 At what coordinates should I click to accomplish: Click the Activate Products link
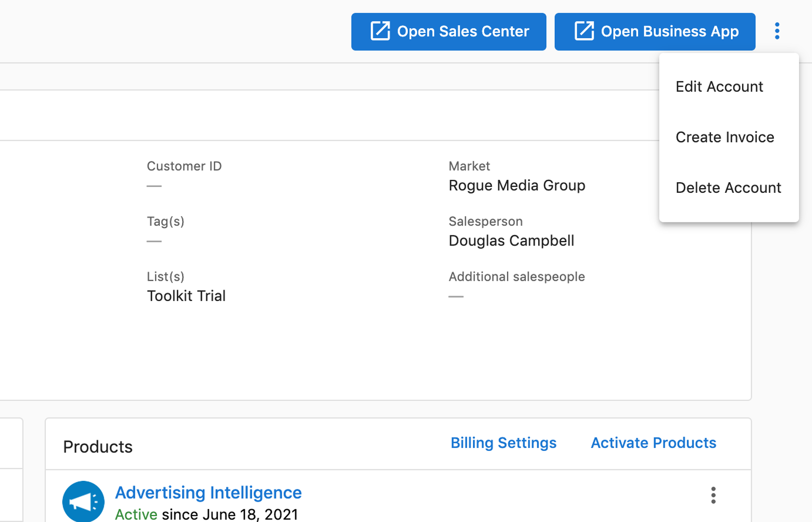point(653,443)
